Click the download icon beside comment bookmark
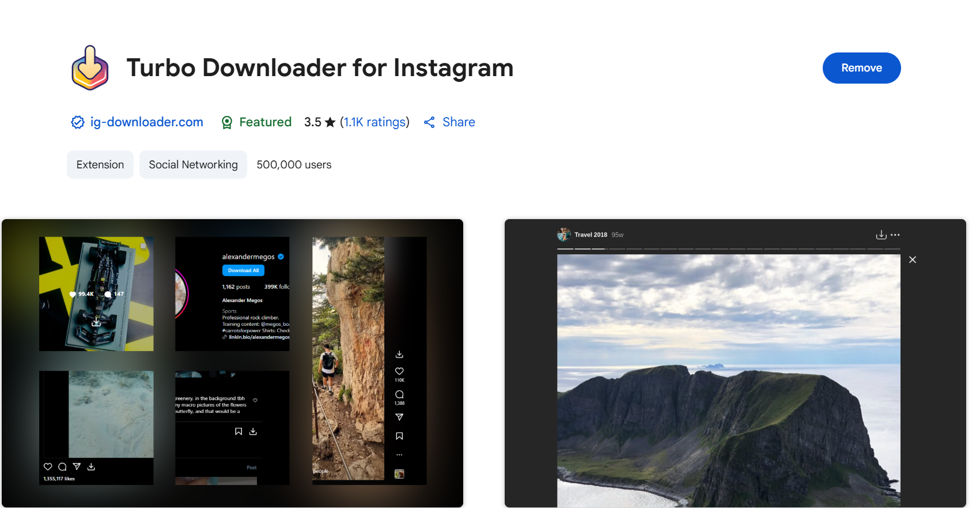 253,431
